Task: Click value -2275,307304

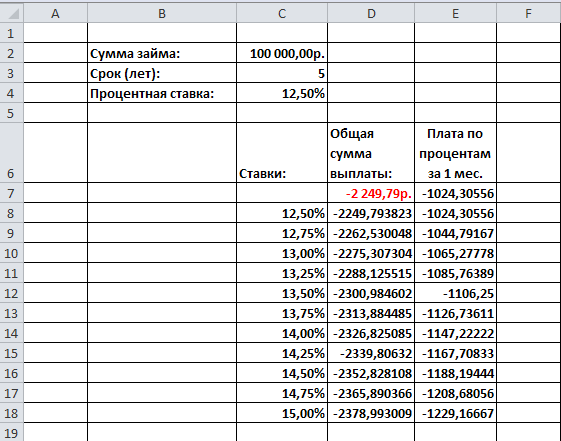Action: click(x=371, y=253)
